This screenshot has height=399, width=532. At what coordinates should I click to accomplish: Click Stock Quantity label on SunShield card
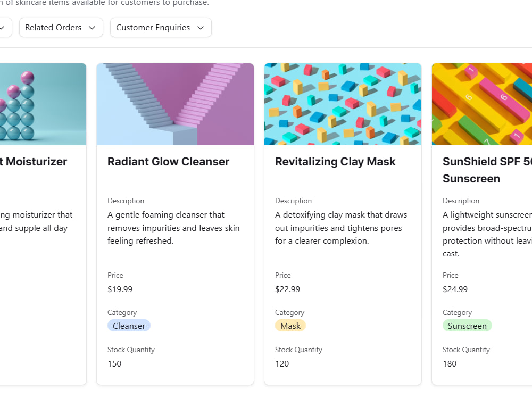tap(466, 350)
